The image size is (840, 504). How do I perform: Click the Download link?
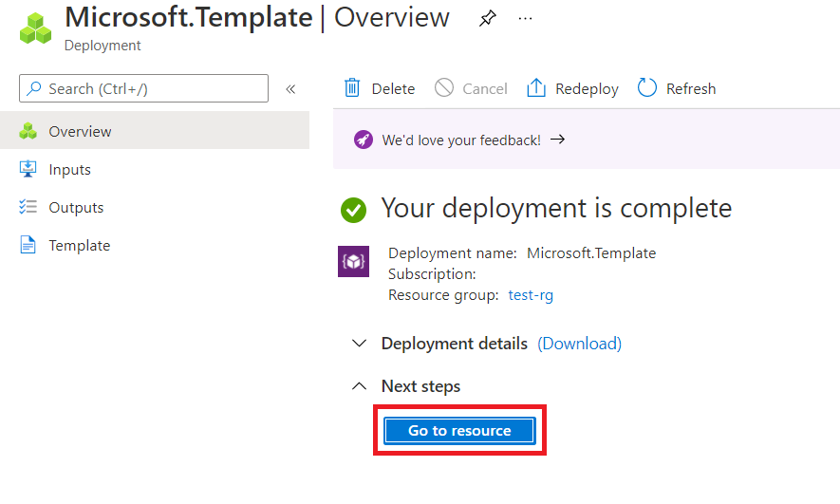[580, 344]
